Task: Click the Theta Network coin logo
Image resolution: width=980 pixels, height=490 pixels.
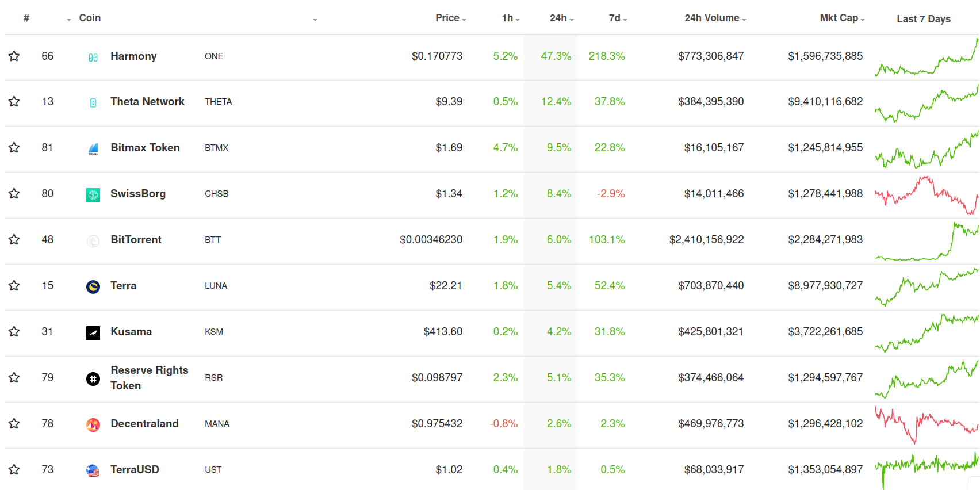Action: pyautogui.click(x=93, y=103)
